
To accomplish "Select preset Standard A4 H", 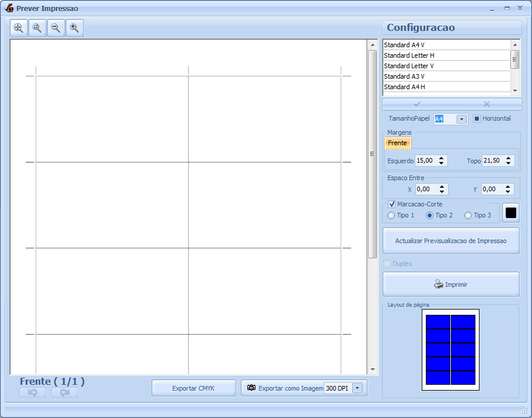I will 446,87.
